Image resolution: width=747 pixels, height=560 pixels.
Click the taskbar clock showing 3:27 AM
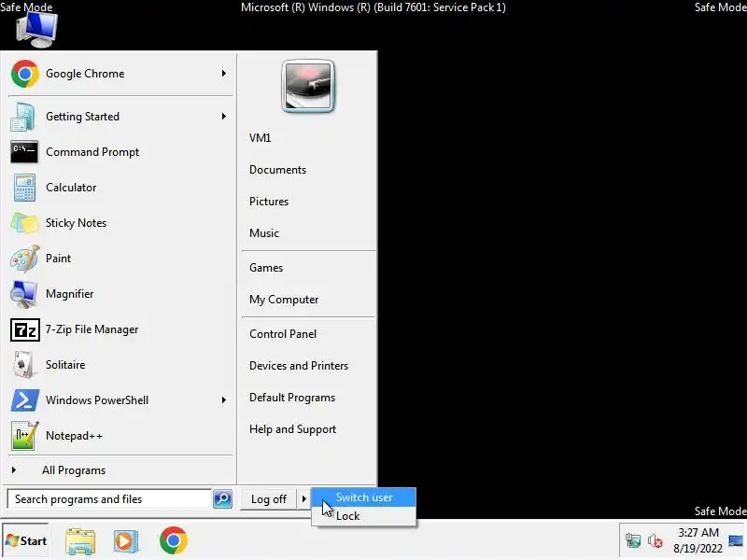click(x=698, y=540)
